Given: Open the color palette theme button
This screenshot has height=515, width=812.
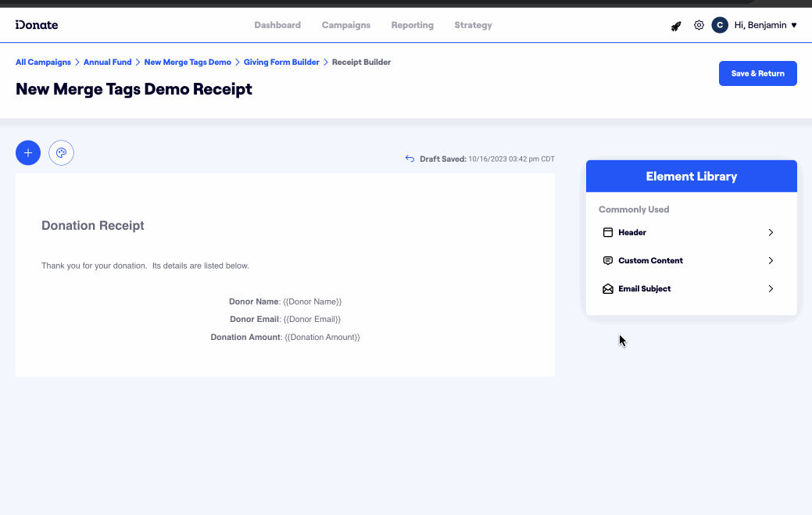Looking at the screenshot, I should tap(61, 153).
